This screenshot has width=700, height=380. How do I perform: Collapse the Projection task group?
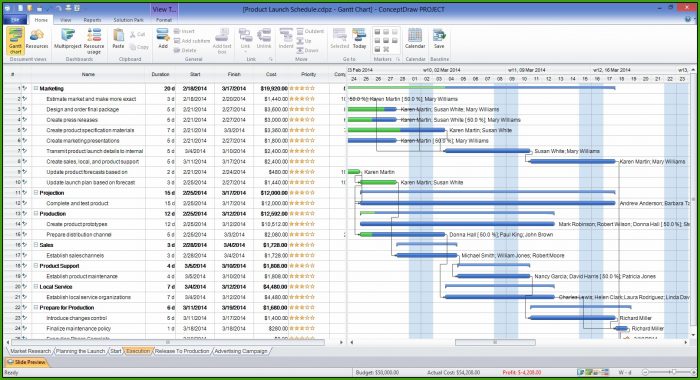point(36,193)
